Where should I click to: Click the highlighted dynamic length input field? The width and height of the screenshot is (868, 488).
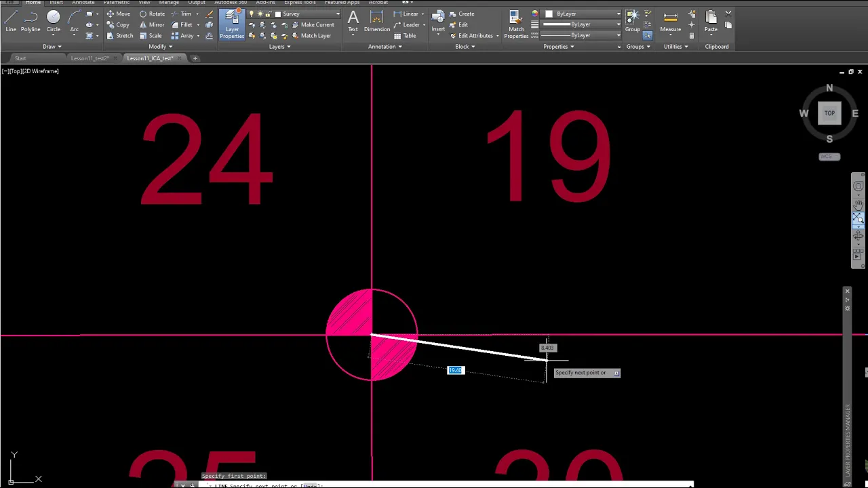click(x=455, y=370)
